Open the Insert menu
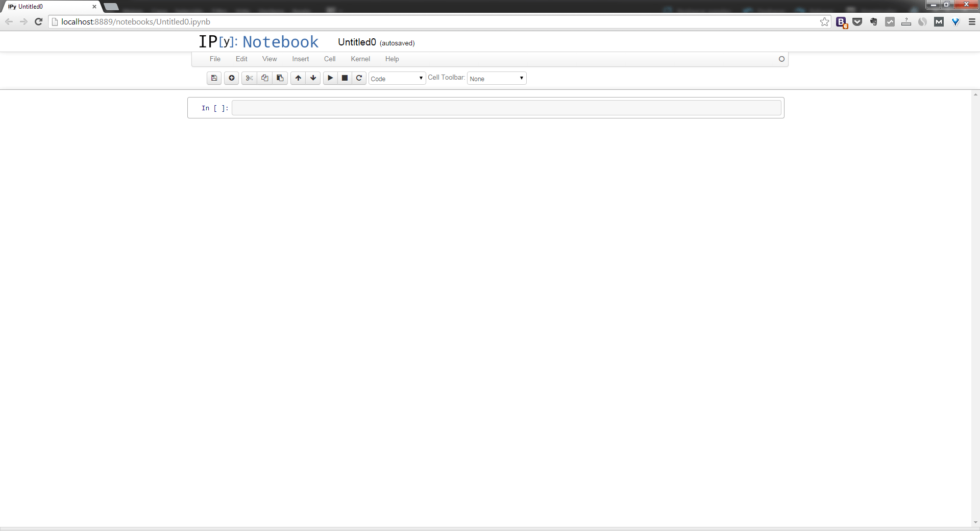 click(x=300, y=59)
